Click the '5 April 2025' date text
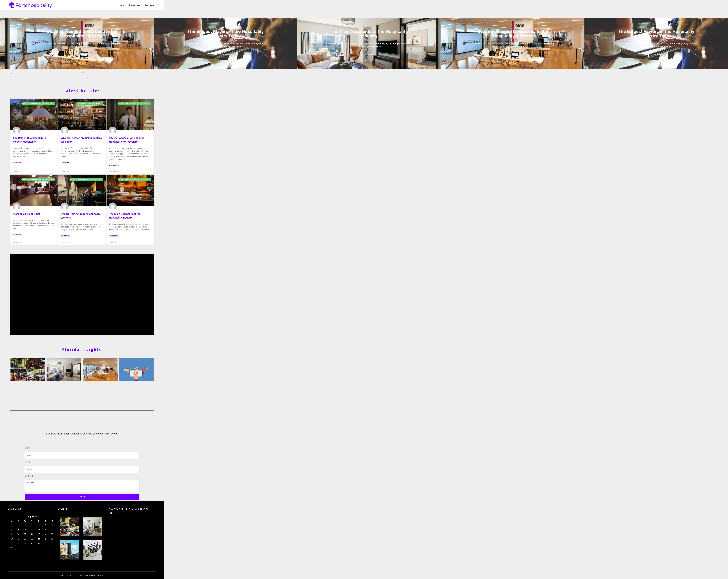Viewport: 728px width, 579px height. [x=17, y=172]
